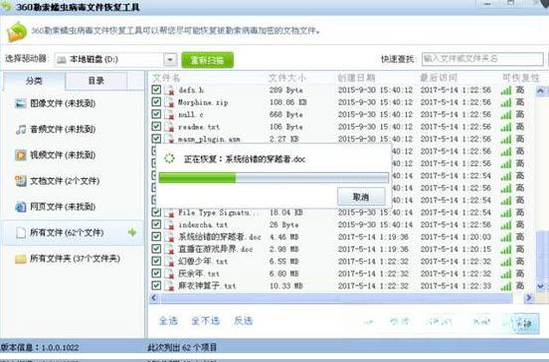The width and height of the screenshot is (549, 362).
Task: Toggle checkbox for masm_plugin.asm
Action: pyautogui.click(x=156, y=139)
